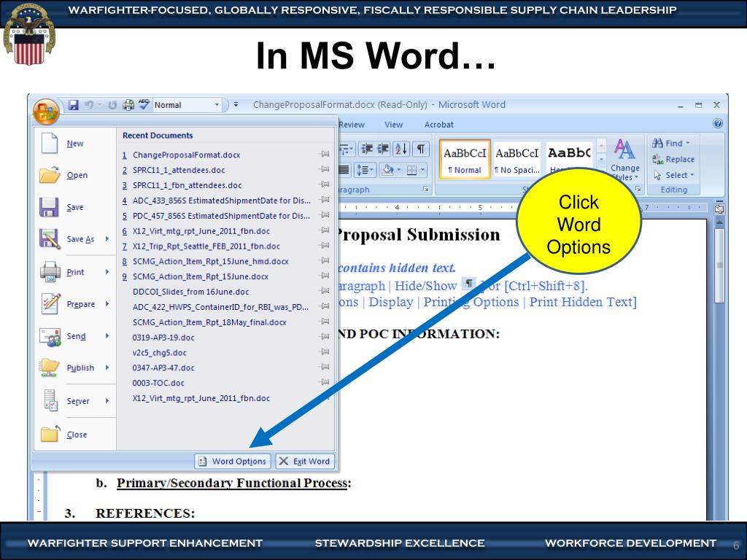Open Customize Quick Access Toolbar arrow
The height and width of the screenshot is (560, 747).
point(236,105)
